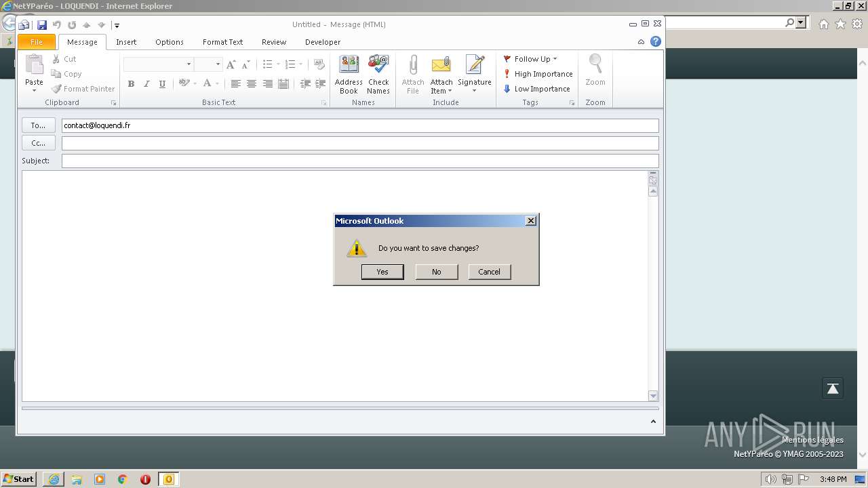The width and height of the screenshot is (868, 488).
Task: Close the Microsoft Outlook dialog with X
Action: pos(531,221)
